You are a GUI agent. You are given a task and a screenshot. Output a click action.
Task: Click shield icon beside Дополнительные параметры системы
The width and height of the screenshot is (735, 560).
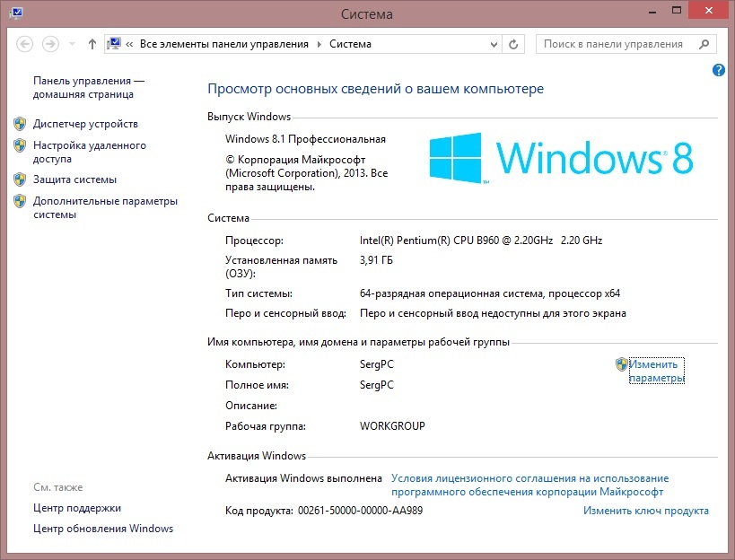(x=20, y=201)
